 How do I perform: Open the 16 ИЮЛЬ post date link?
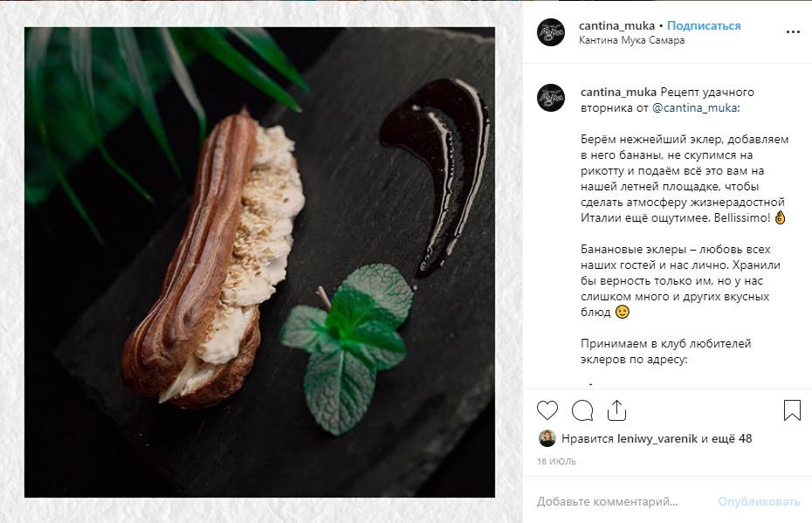[556, 461]
